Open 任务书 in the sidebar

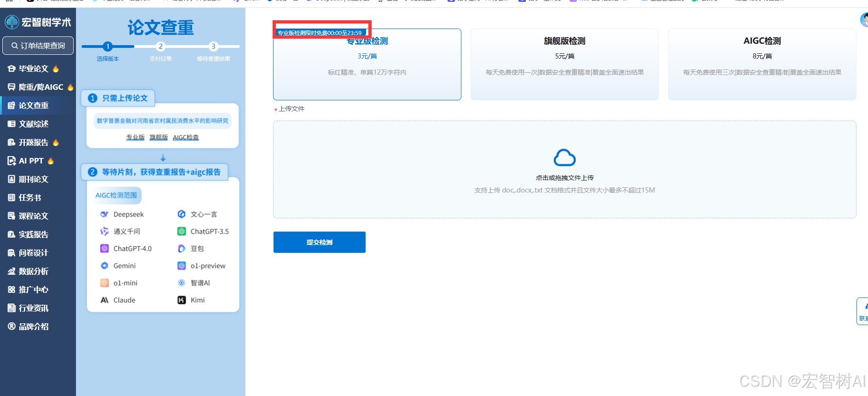coord(25,198)
